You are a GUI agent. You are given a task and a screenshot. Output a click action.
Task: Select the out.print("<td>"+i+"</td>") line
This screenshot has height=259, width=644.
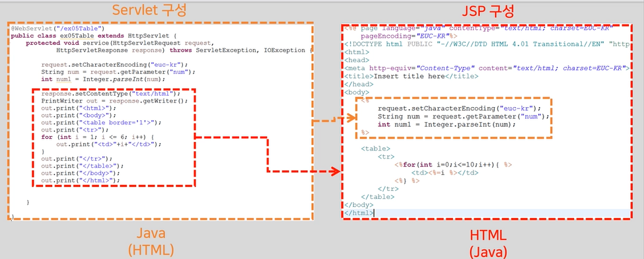coord(109,144)
